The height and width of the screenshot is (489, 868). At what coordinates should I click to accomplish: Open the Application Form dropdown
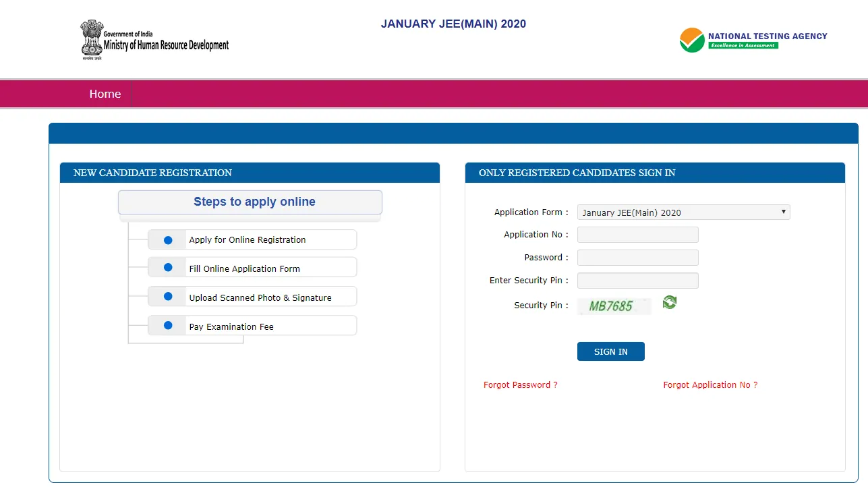coord(683,212)
